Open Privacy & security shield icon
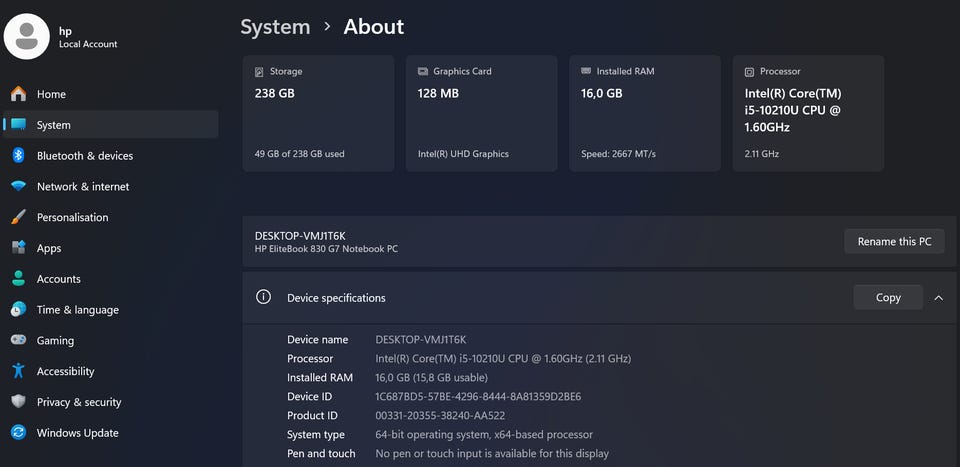Image resolution: width=960 pixels, height=467 pixels. pos(18,402)
